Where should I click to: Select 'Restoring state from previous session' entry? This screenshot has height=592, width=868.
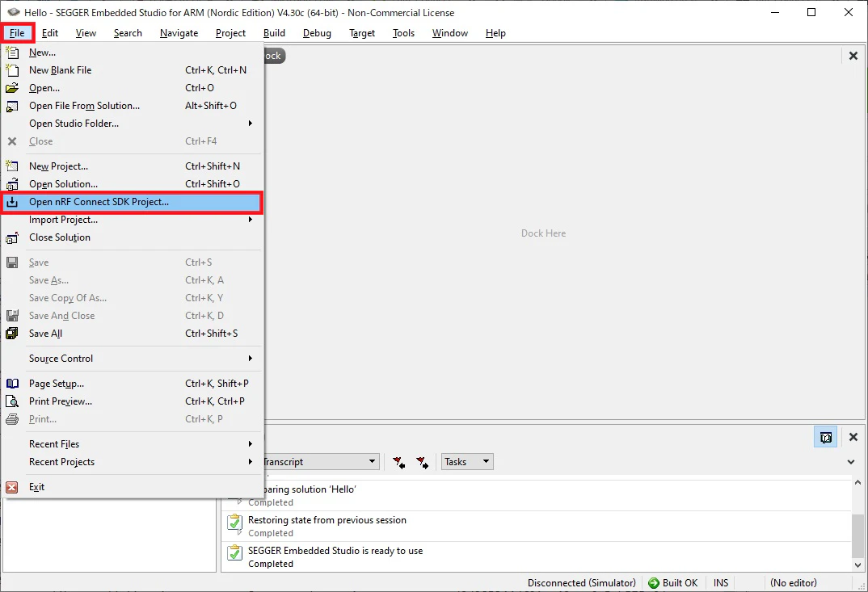[x=537, y=526]
